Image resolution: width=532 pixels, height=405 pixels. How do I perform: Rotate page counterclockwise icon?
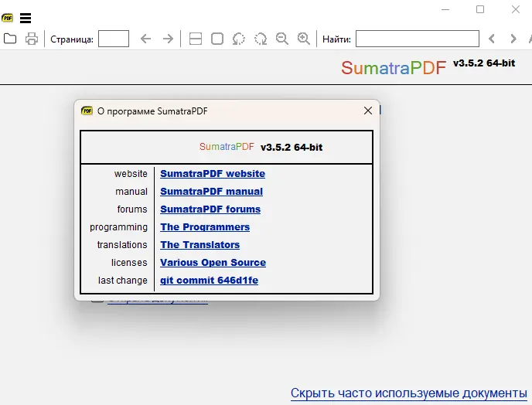(x=239, y=39)
